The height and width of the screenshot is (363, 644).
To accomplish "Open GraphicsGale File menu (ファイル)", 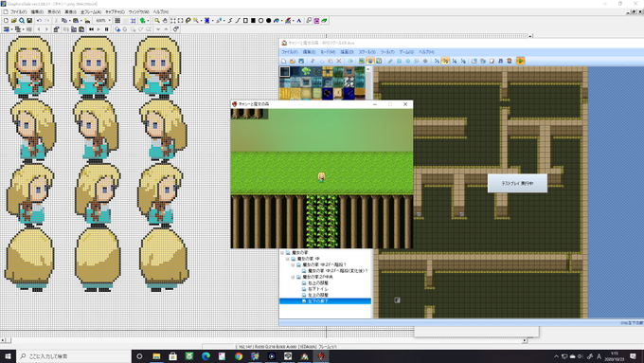I will (19, 12).
